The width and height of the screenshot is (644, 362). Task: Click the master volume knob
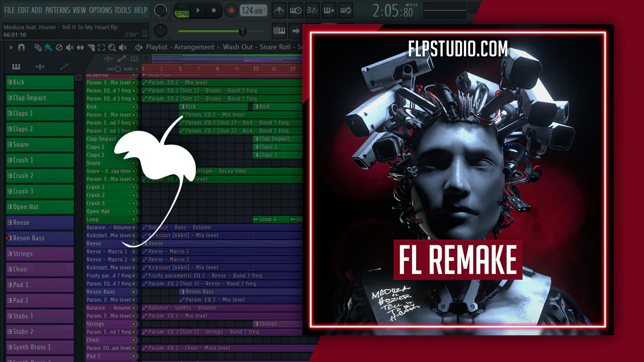click(x=160, y=10)
